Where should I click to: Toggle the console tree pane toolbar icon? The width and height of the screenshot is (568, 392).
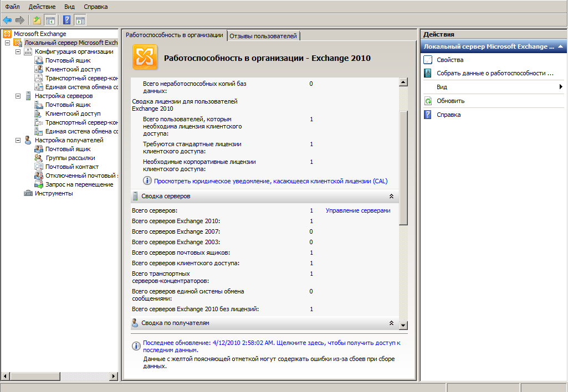[50, 20]
